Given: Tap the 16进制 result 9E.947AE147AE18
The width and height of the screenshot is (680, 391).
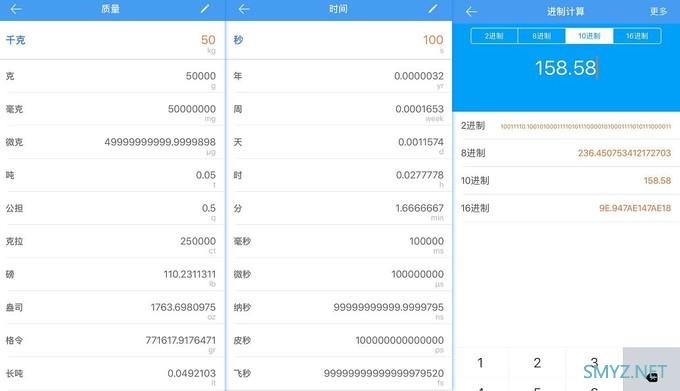Looking at the screenshot, I should click(x=635, y=208).
